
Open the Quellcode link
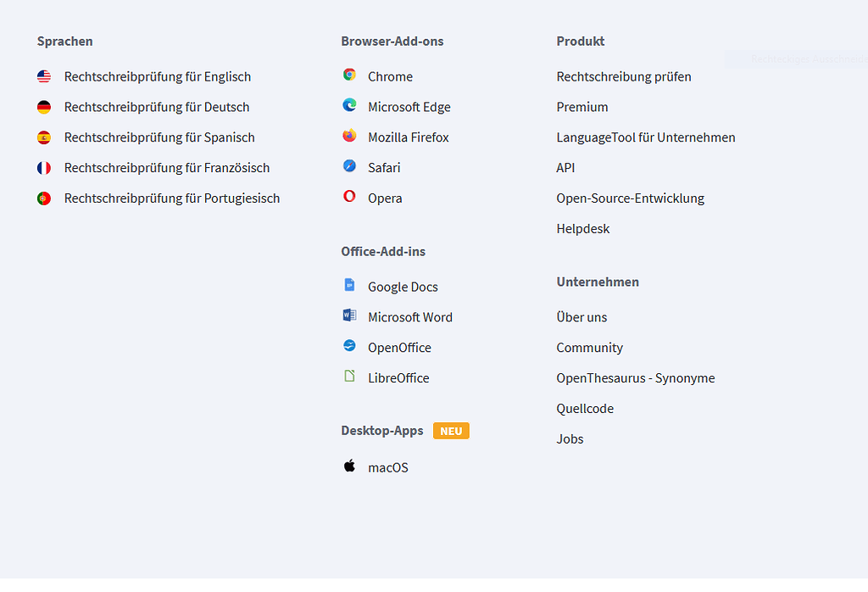(585, 409)
